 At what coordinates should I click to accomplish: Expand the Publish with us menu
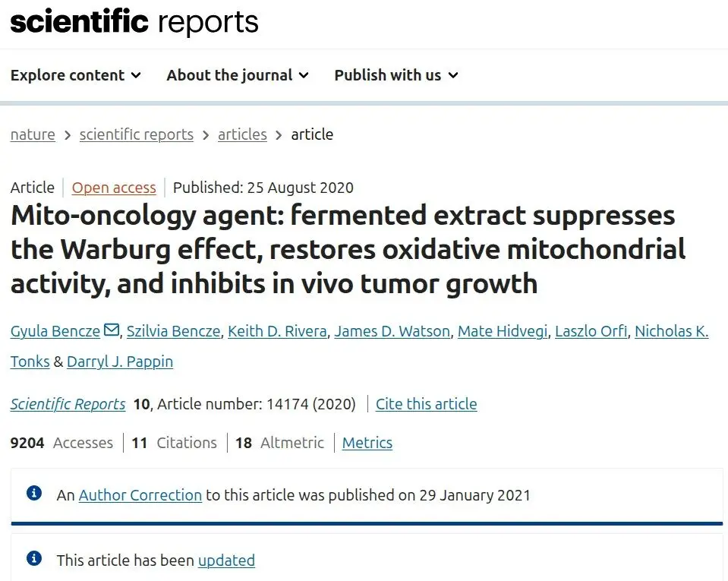[396, 75]
